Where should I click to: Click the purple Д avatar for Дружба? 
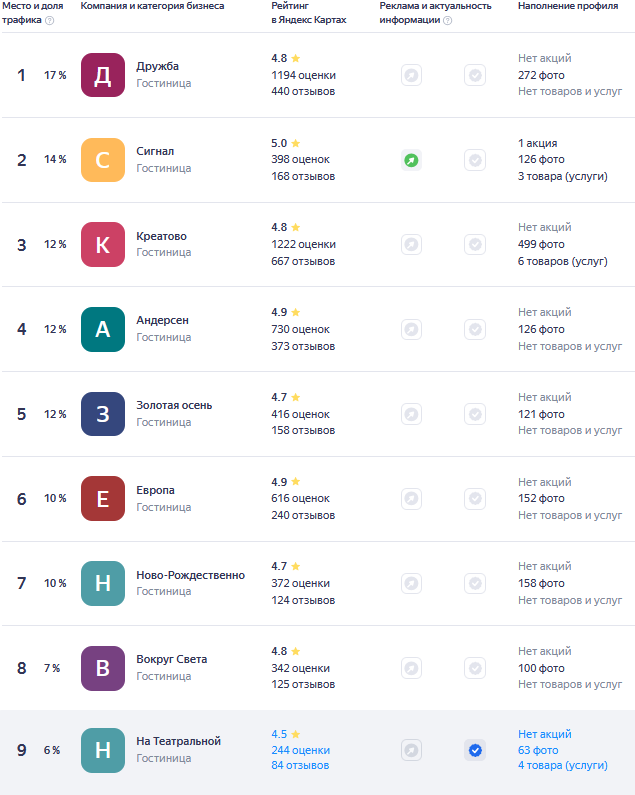(x=103, y=75)
